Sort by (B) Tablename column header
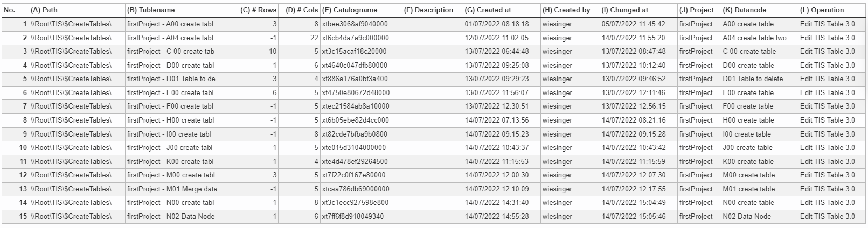This screenshot has height=228, width=868. (x=179, y=10)
